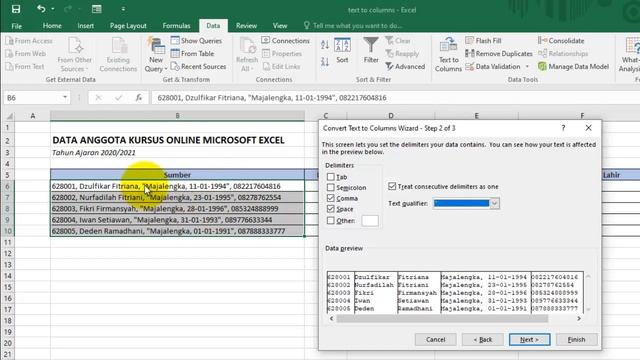The image size is (640, 360).
Task: Uncheck the Space delimiter
Action: pyautogui.click(x=331, y=209)
